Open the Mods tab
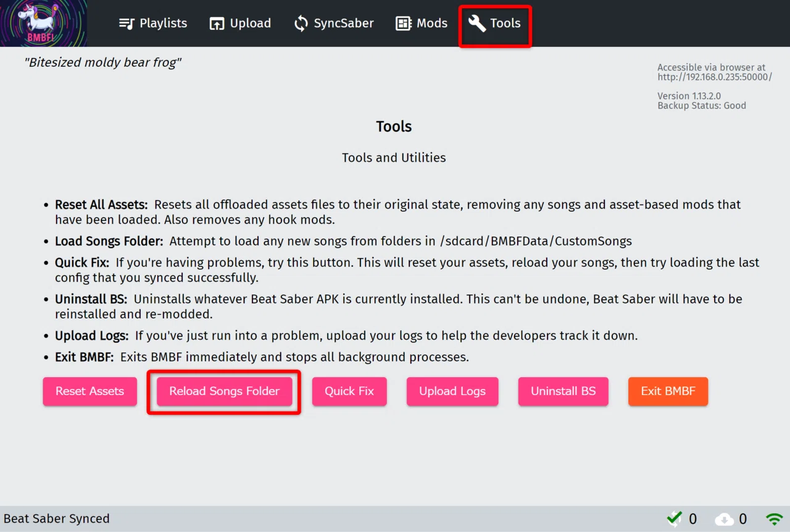 click(422, 23)
